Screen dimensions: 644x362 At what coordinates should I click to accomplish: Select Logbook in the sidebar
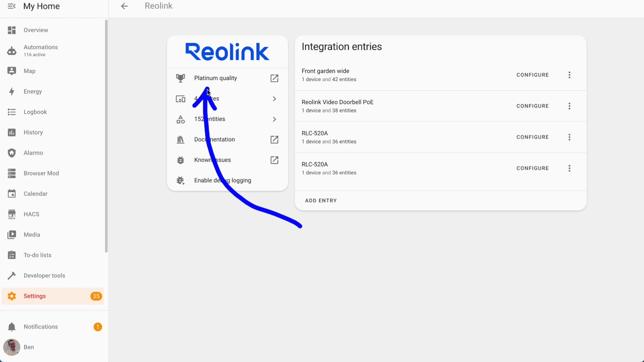(35, 112)
